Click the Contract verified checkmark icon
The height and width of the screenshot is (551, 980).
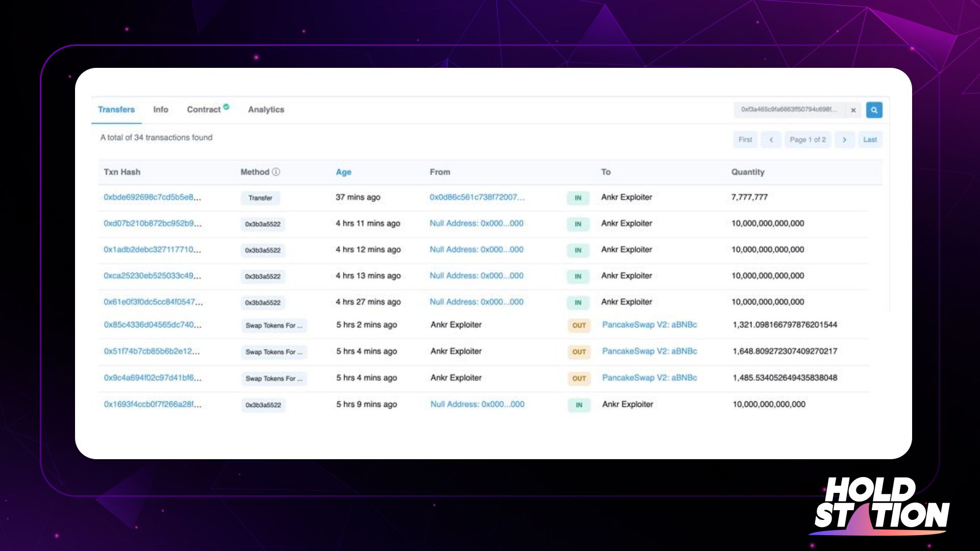[226, 107]
